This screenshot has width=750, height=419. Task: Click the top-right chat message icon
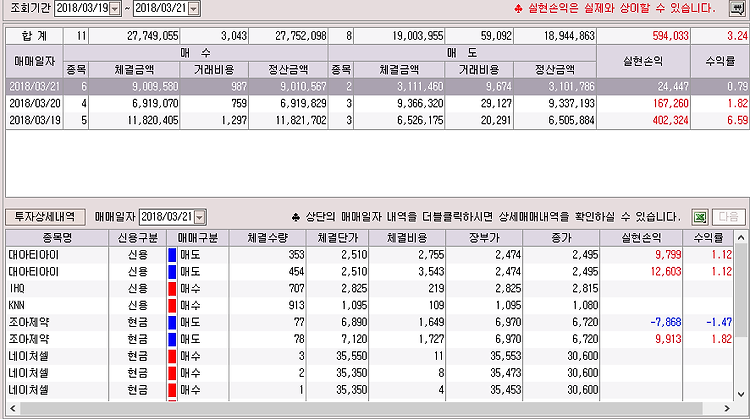[x=737, y=8]
